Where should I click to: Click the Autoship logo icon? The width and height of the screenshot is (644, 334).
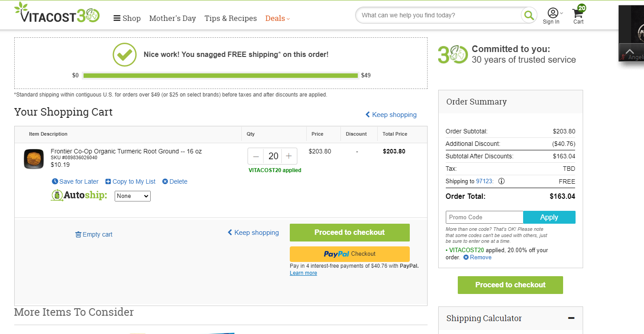79,195
